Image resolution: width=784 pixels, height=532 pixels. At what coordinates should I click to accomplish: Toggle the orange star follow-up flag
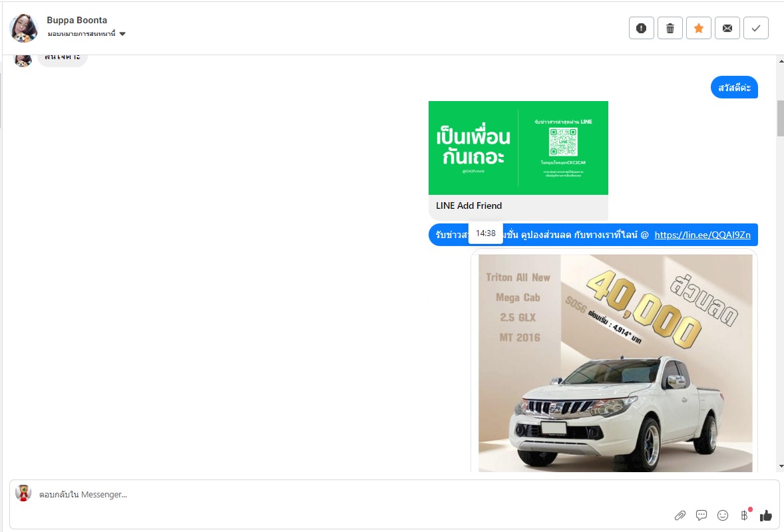coord(699,28)
